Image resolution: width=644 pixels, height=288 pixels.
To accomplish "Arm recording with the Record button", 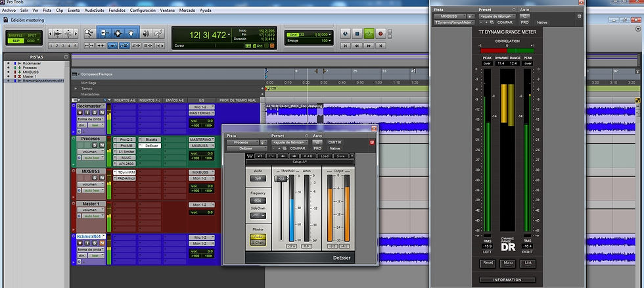I will [x=380, y=34].
